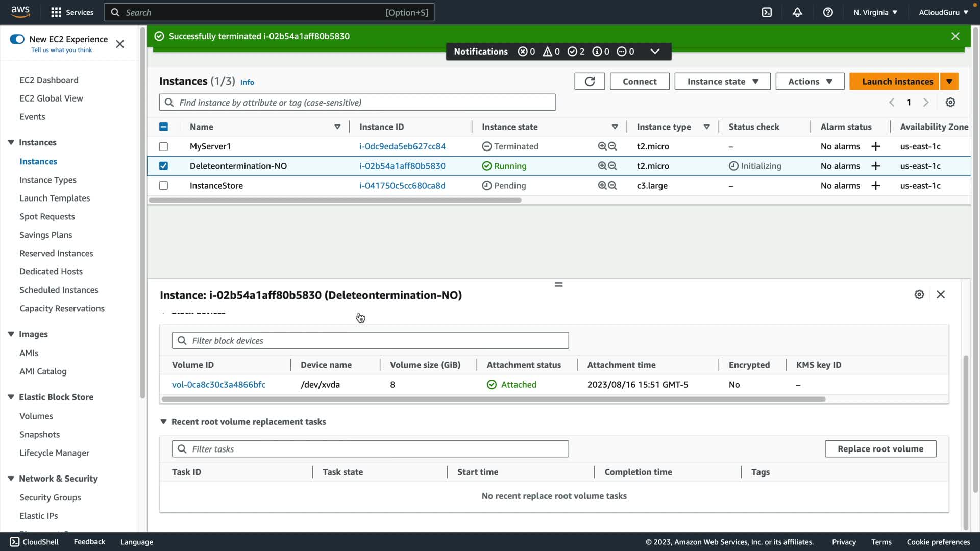Click zoom-in filter icon for MyServer1 state
Screen dimensions: 980x551
click(x=602, y=146)
